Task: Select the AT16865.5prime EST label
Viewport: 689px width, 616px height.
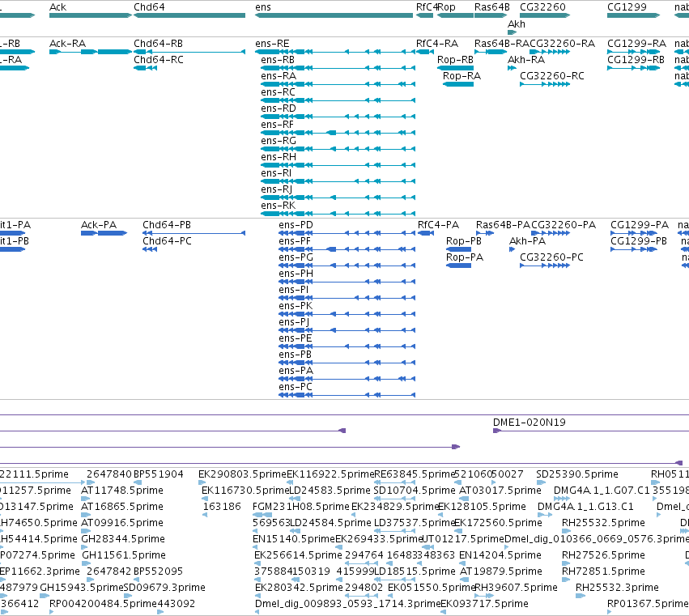Action: click(122, 507)
